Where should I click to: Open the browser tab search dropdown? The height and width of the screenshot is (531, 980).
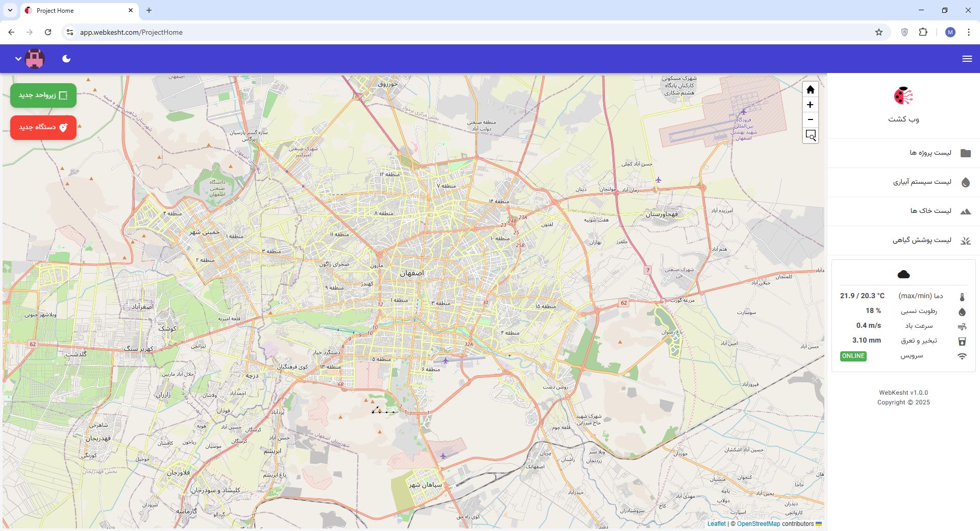(x=10, y=10)
